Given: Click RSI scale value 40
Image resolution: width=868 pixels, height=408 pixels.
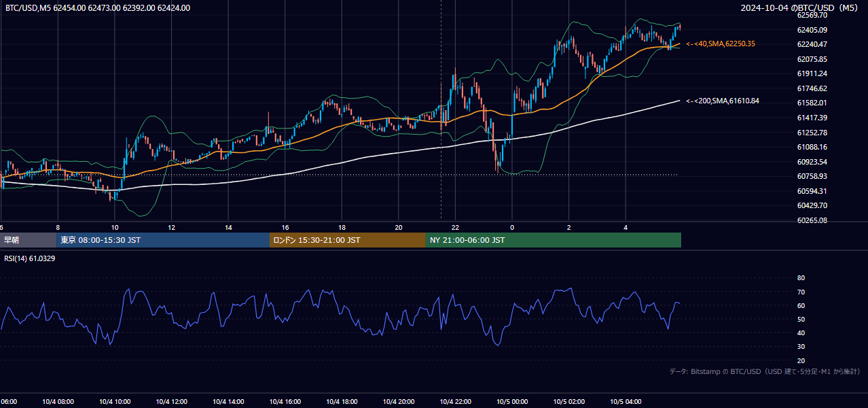Looking at the screenshot, I should tap(801, 333).
